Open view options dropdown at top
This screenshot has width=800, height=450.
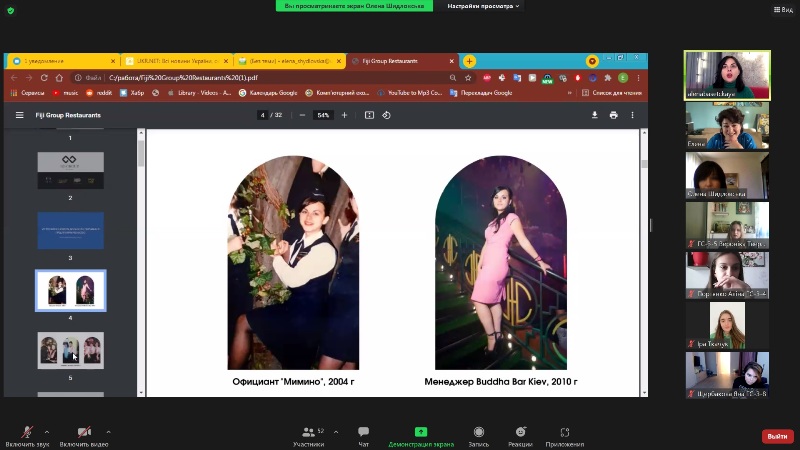click(x=483, y=6)
